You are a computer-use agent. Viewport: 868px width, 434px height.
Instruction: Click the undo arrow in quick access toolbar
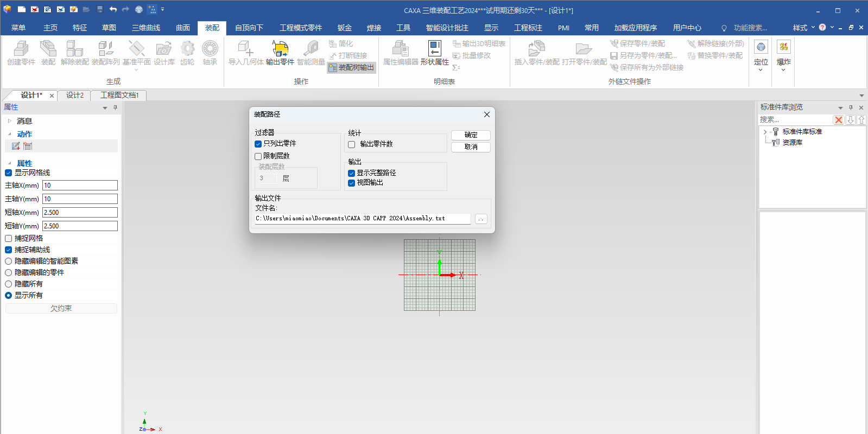[113, 9]
